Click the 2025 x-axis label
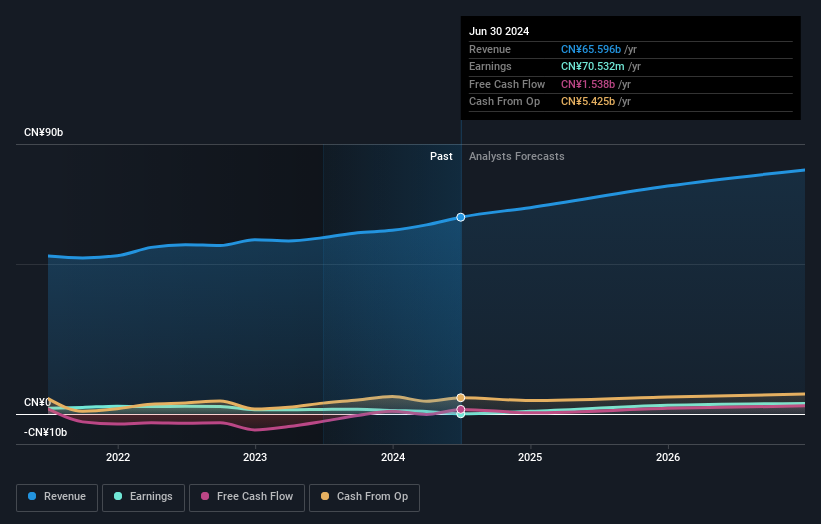Screen dimensions: 821x524 tap(530, 457)
